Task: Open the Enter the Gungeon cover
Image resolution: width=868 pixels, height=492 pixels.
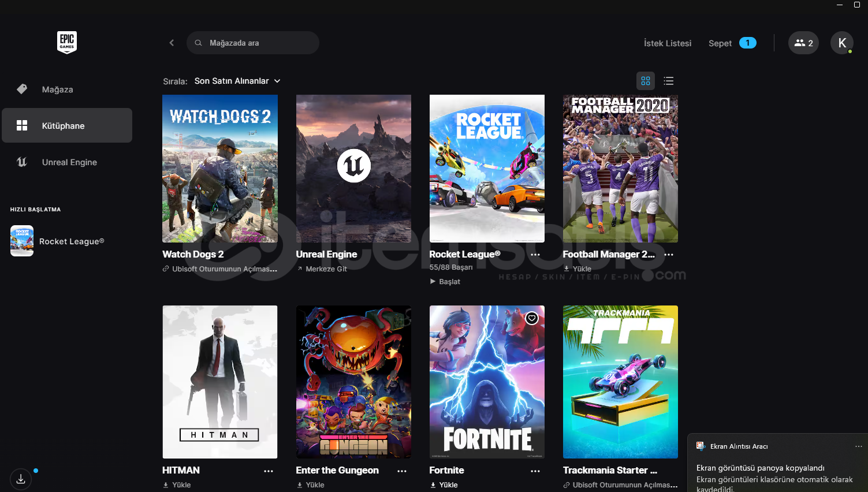Action: 353,382
